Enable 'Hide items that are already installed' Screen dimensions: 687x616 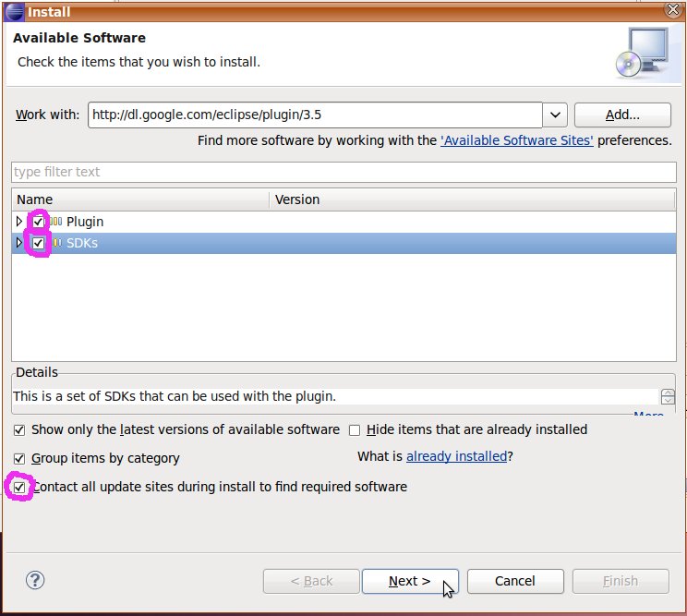tap(355, 430)
